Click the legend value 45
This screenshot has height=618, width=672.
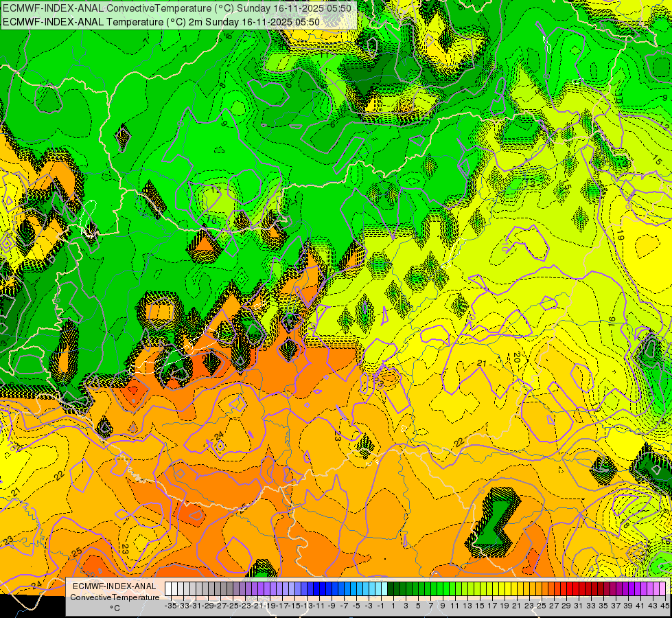665,606
